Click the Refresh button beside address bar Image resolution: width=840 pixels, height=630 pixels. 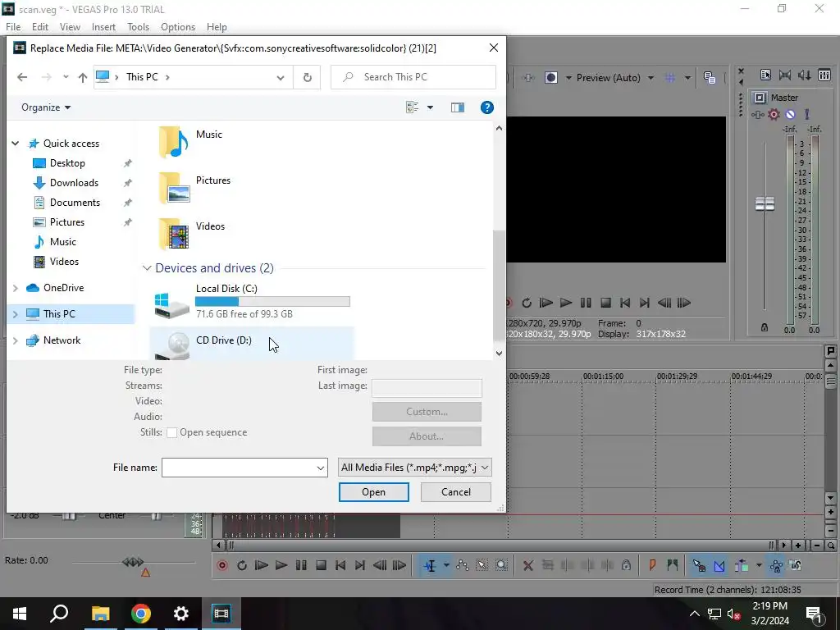click(307, 77)
